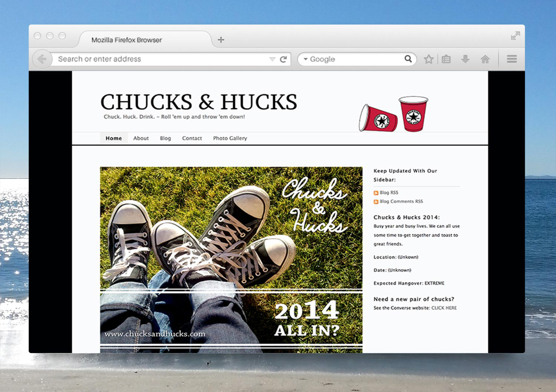Viewport: 556px width, 392px height.
Task: Open the Blog RSS feed link
Action: click(x=388, y=193)
